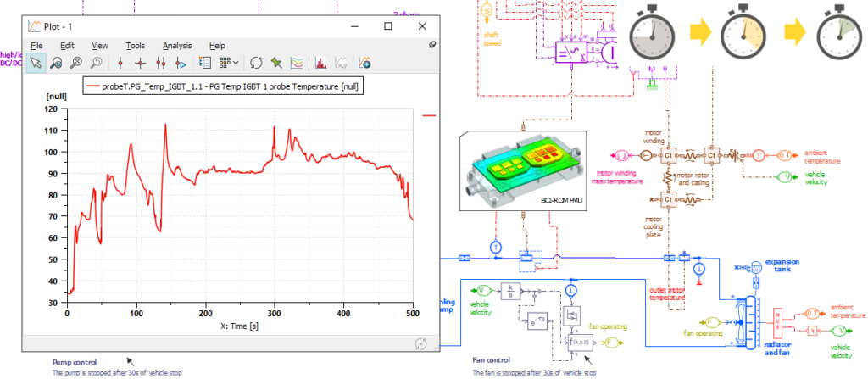Click the Fan control note heading
Image resolution: width=868 pixels, height=379 pixels.
coord(492,360)
